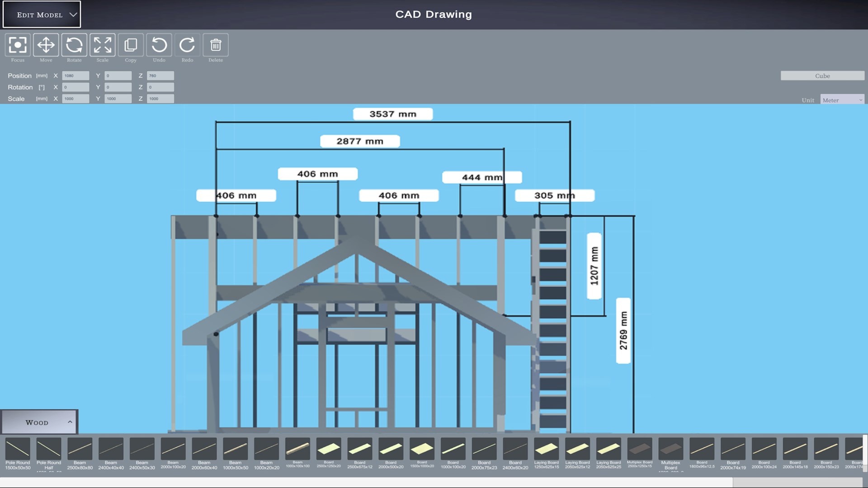This screenshot has width=868, height=488.
Task: Click the Rotation Z input field
Action: pyautogui.click(x=160, y=87)
